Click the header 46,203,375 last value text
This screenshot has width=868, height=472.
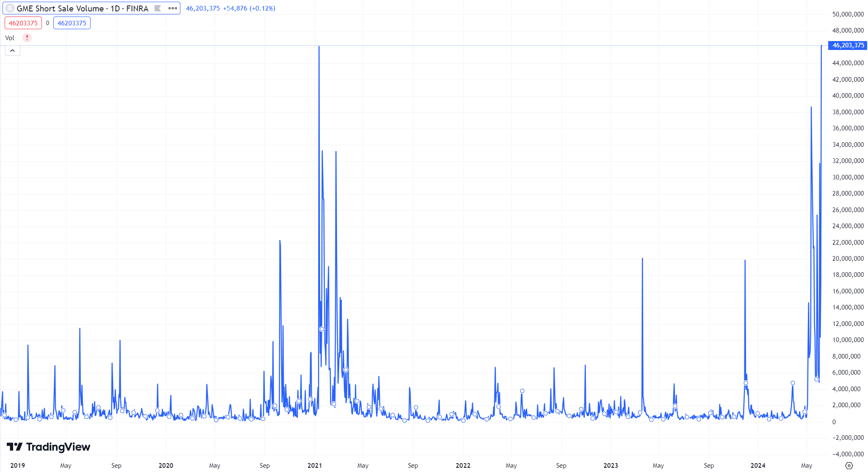click(x=203, y=8)
